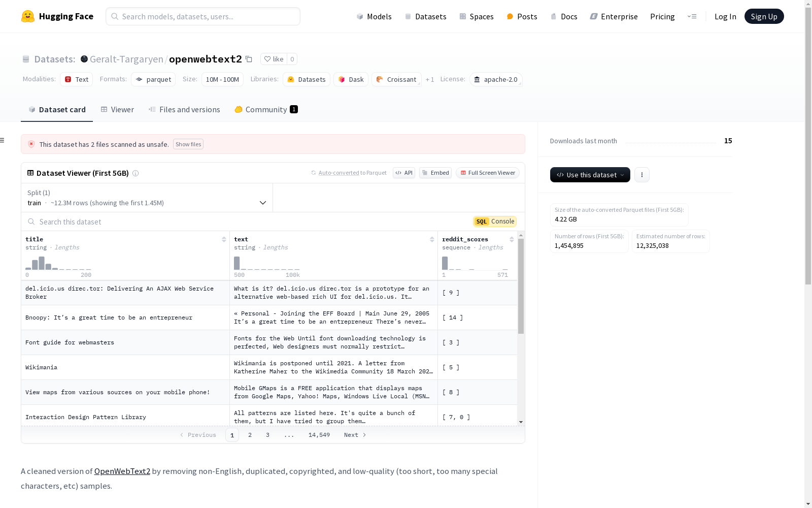The height and width of the screenshot is (508, 812).
Task: Filter by the Text modality tag
Action: (77, 79)
